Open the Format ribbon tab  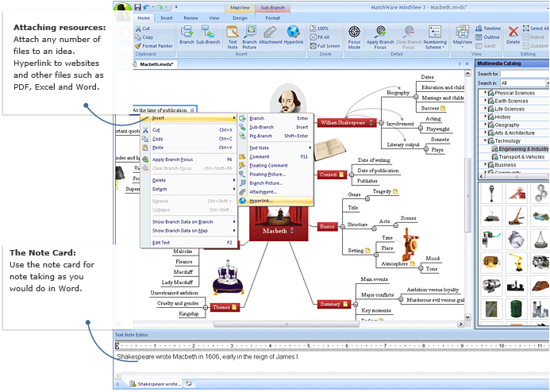272,18
